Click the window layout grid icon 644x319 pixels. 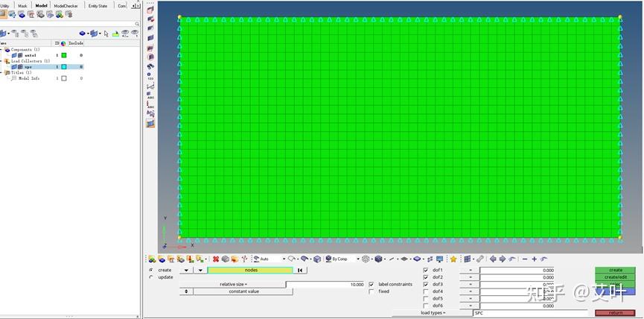pos(467,259)
